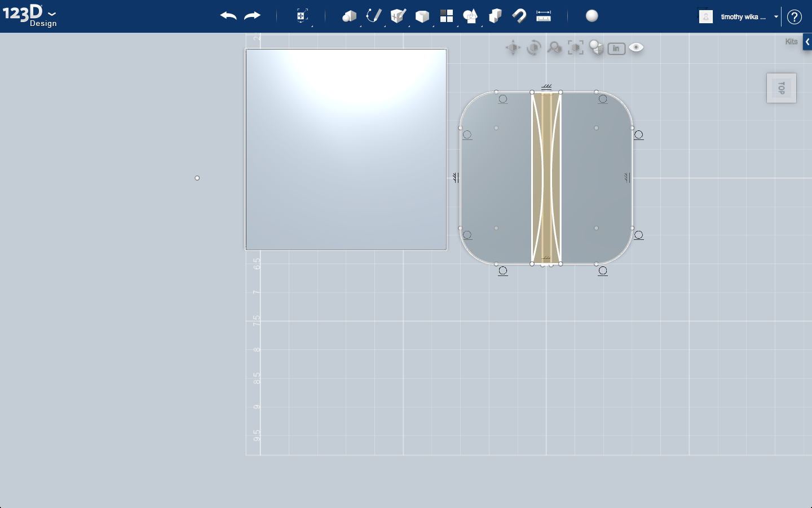Open the Grouping tools

tap(470, 16)
